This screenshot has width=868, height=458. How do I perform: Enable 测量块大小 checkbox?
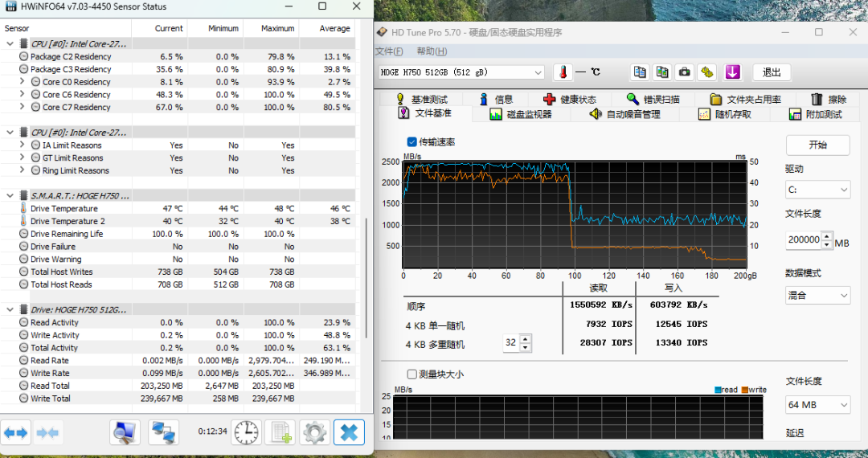click(x=411, y=374)
